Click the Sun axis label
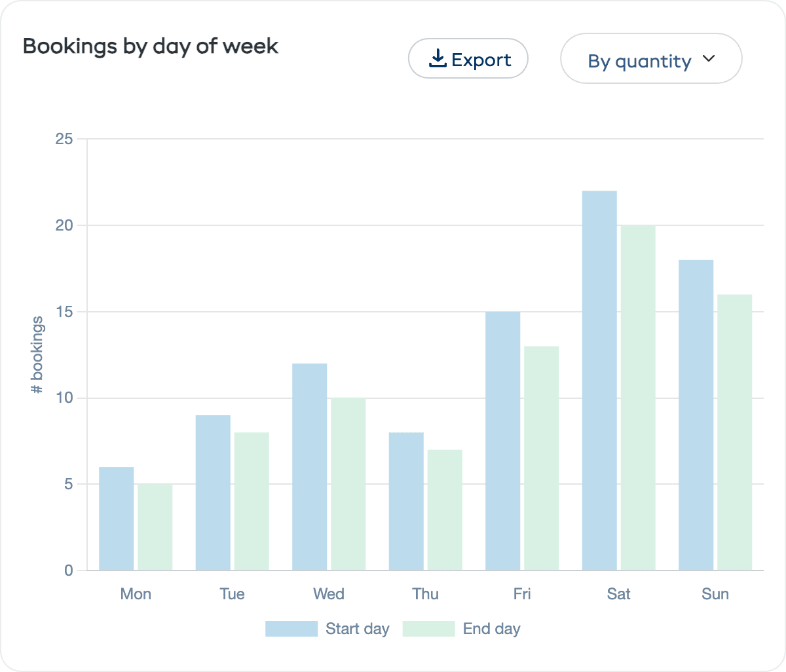Viewport: 786px width, 672px height. coord(715,593)
